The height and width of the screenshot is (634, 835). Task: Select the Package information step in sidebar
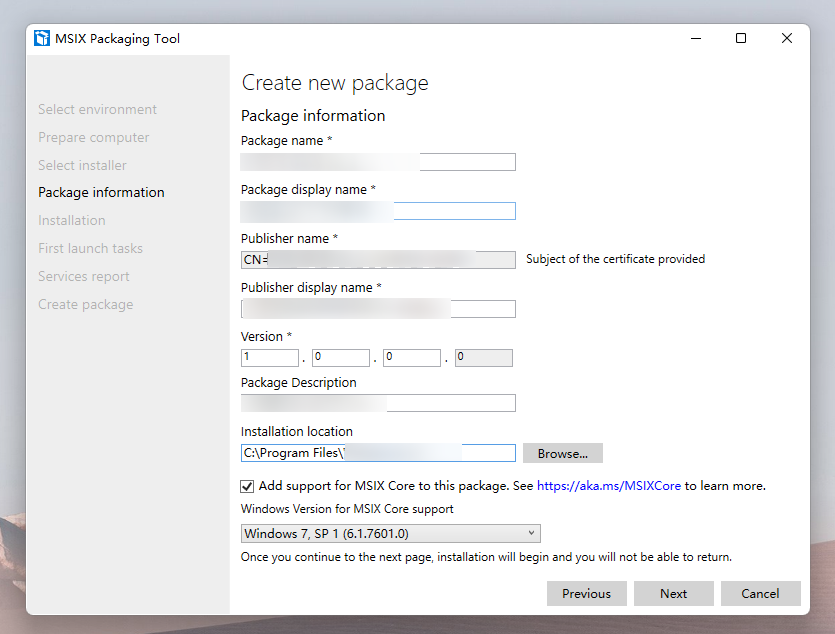point(101,192)
